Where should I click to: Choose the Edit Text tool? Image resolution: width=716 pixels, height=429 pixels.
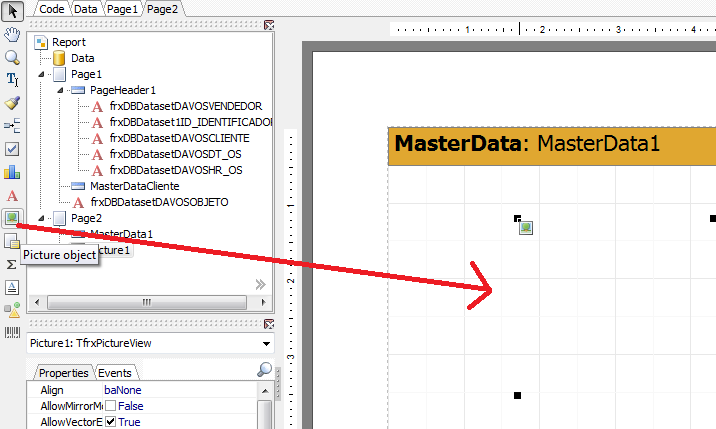12,80
